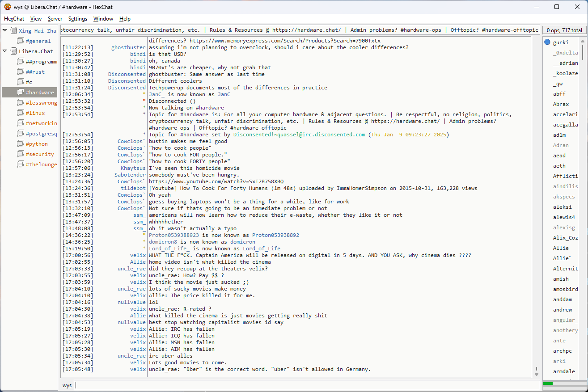Click the Libera.Chat server icon

coord(13,51)
